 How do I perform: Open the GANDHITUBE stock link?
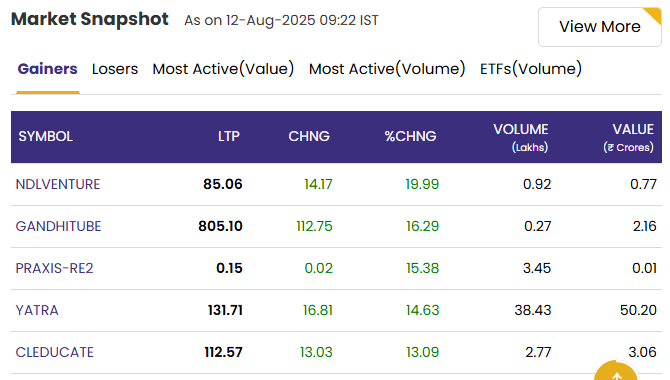pyautogui.click(x=59, y=226)
